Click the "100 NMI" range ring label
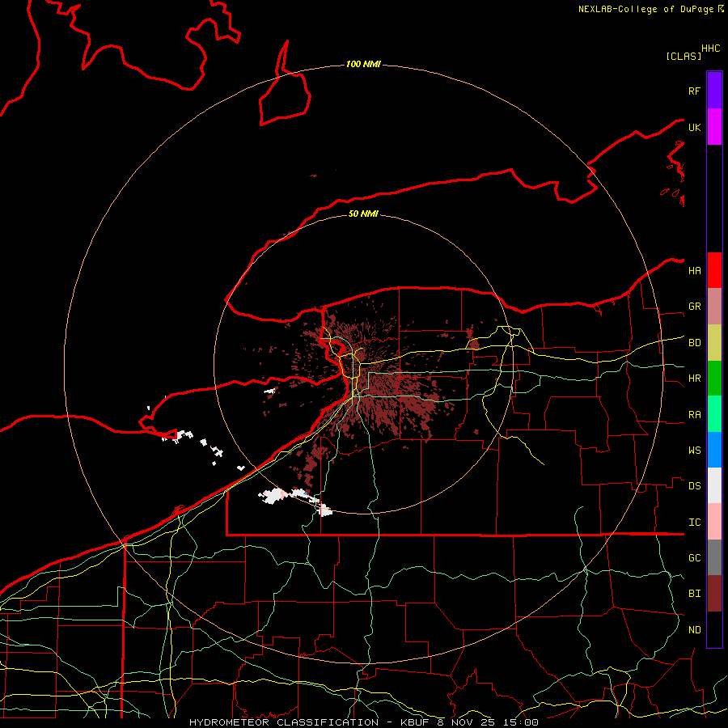Image resolution: width=728 pixels, height=728 pixels. tap(363, 64)
